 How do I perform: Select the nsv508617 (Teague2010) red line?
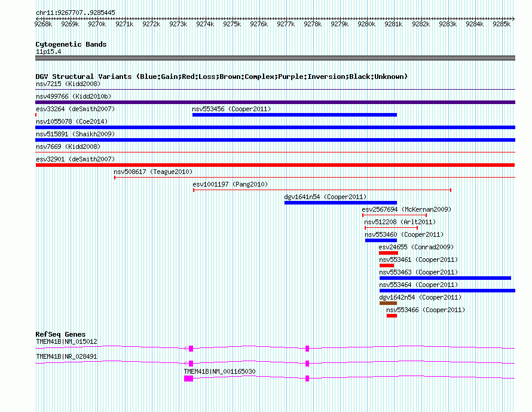[315, 178]
